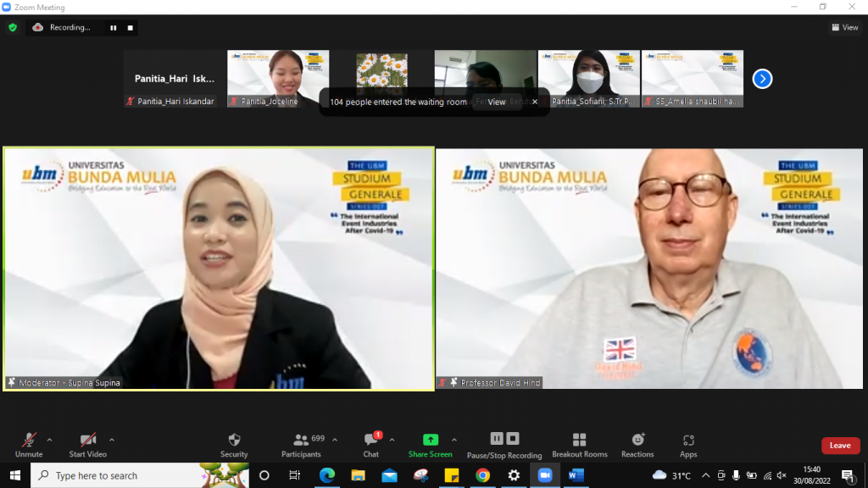Launch Google Chrome from taskbar
868x488 pixels.
click(482, 475)
